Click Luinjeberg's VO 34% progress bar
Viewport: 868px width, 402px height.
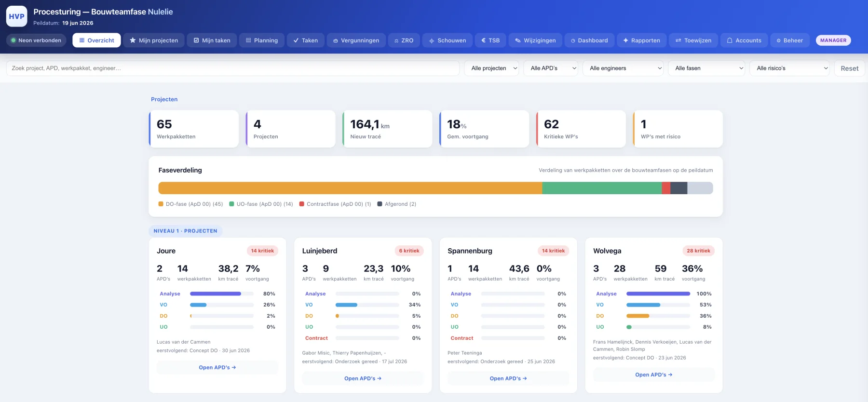click(x=367, y=305)
